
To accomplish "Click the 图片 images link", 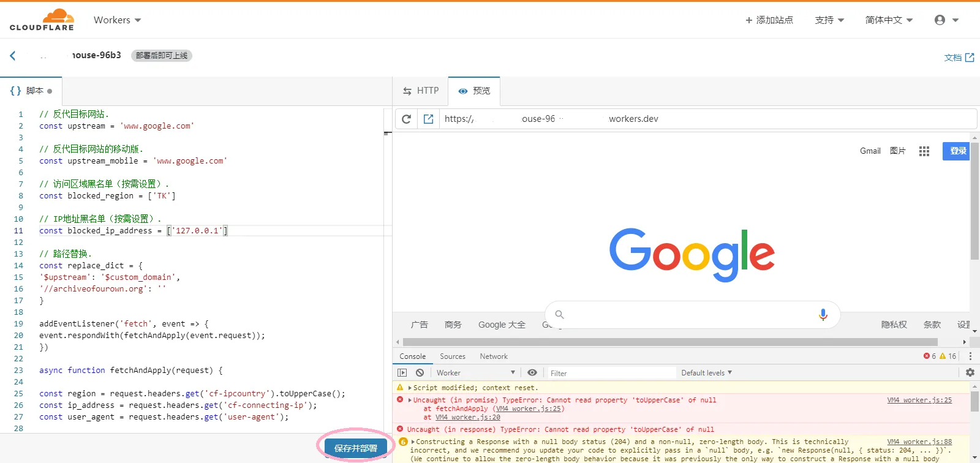I will (x=898, y=151).
